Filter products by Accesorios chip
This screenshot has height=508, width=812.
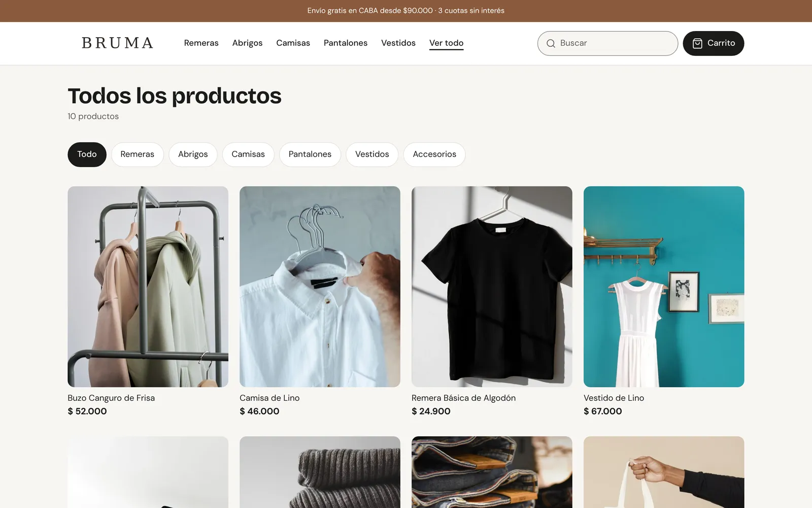click(434, 154)
